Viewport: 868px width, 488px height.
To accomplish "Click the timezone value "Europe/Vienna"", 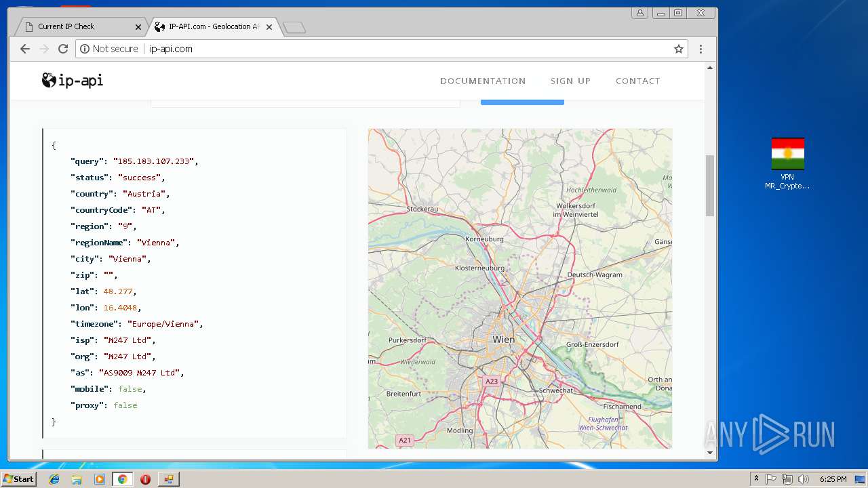I will coord(163,324).
